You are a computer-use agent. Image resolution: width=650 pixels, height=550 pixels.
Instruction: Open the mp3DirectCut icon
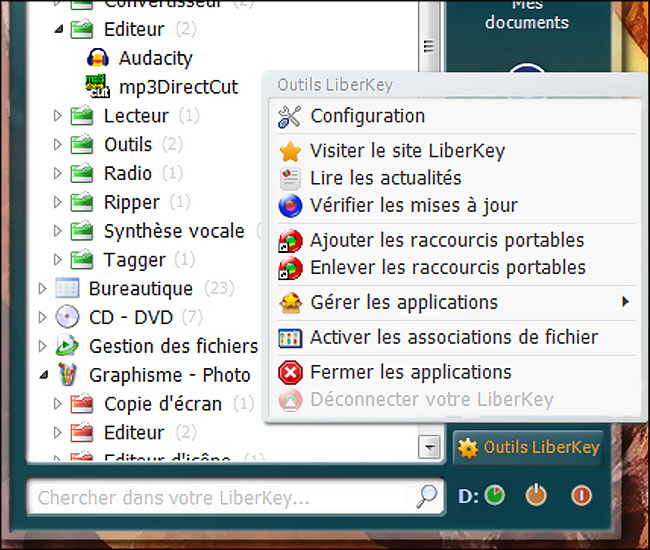[x=97, y=86]
